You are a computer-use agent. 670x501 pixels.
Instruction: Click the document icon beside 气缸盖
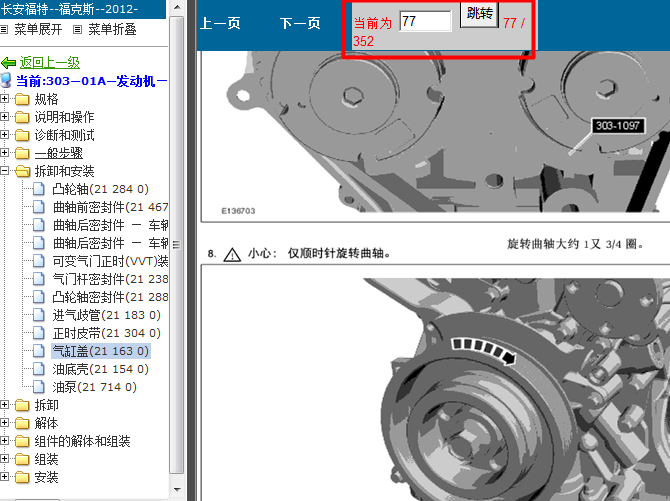point(39,351)
